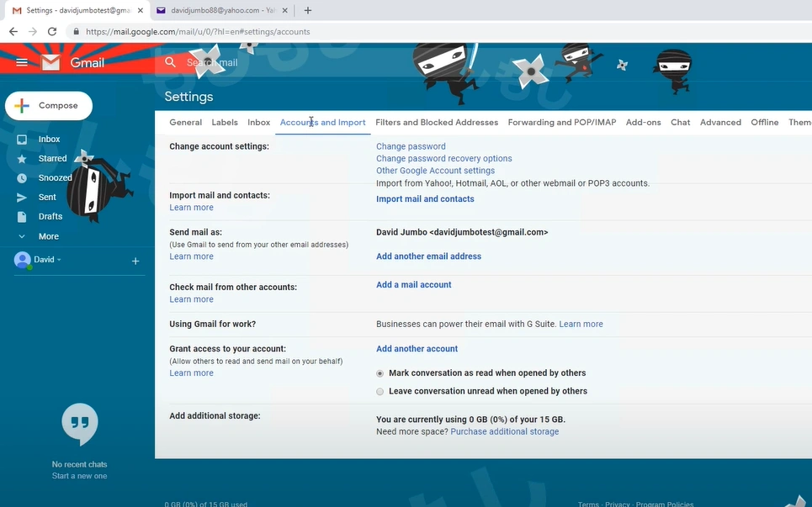
Task: Click the site padlock icon
Action: tap(77, 32)
